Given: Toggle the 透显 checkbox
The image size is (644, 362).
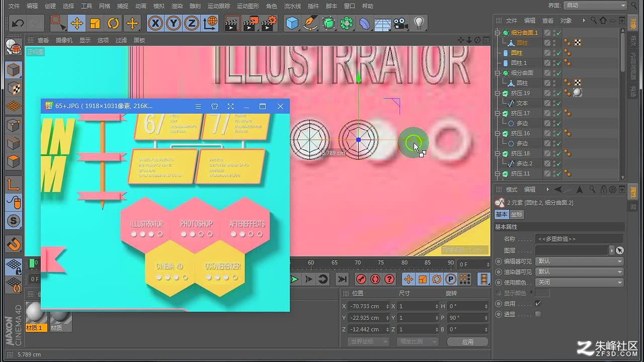Looking at the screenshot, I should point(538,314).
